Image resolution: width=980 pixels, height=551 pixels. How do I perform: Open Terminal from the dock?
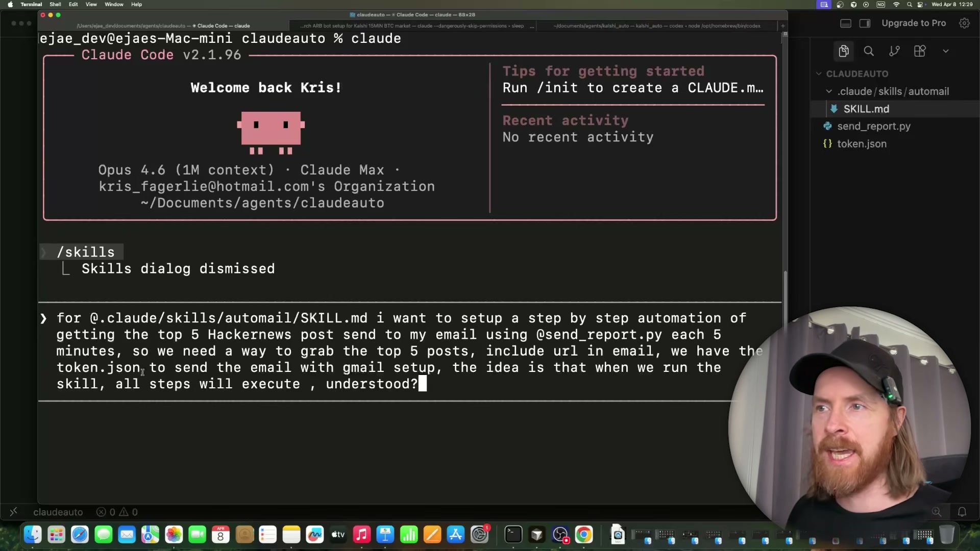[x=513, y=534]
